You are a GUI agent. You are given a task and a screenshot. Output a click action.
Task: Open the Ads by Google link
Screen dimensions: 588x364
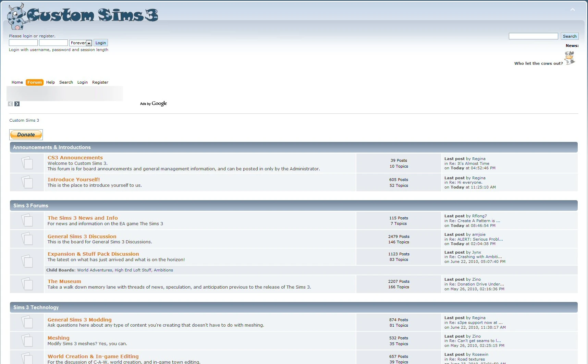[x=154, y=104]
